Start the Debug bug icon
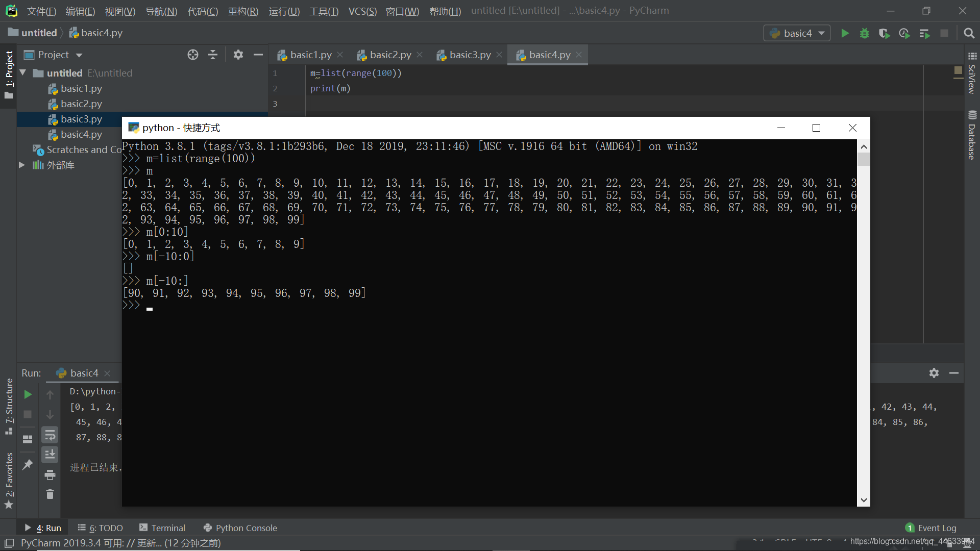The height and width of the screenshot is (551, 980). (865, 34)
